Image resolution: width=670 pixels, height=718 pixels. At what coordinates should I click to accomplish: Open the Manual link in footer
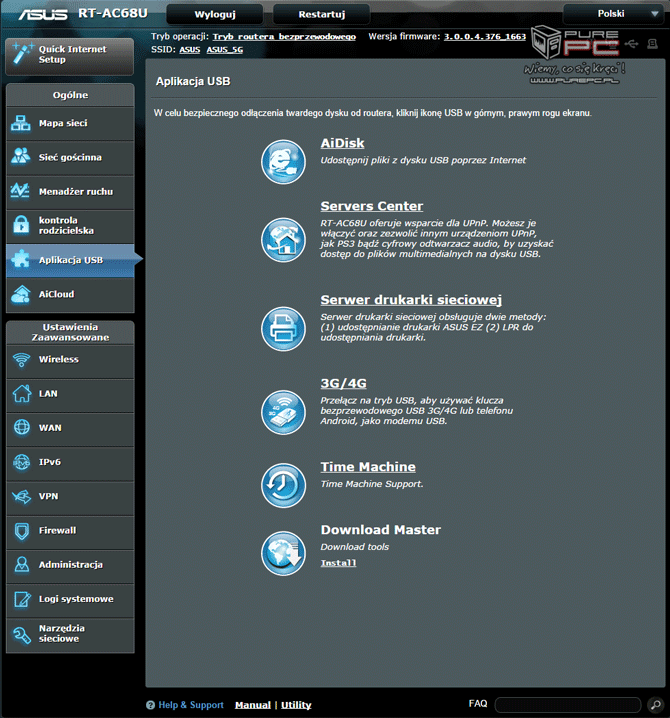253,705
